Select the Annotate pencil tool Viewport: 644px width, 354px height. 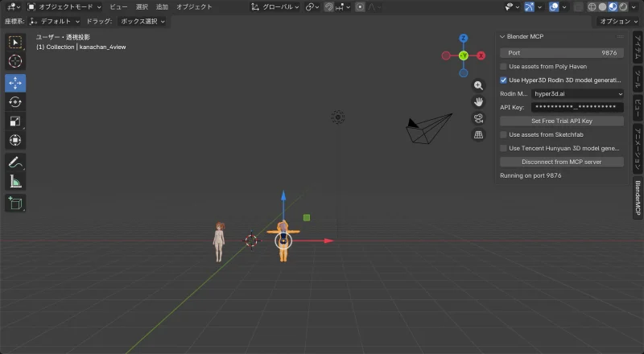click(x=15, y=162)
